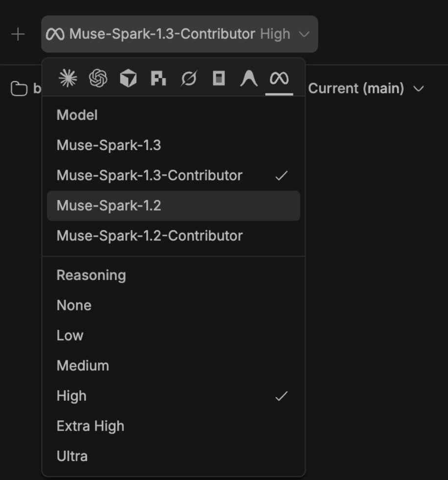Select the square-within-rectangle provider icon

tap(219, 78)
